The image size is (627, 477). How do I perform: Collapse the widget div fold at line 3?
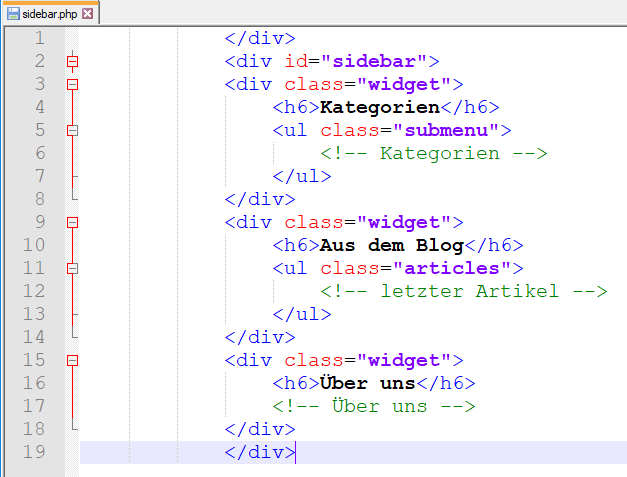(x=72, y=84)
